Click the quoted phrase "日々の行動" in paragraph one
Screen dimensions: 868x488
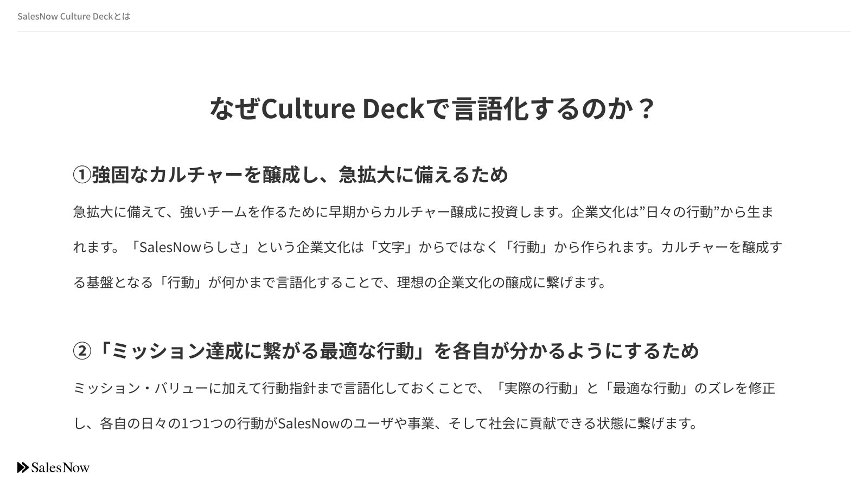(679, 212)
